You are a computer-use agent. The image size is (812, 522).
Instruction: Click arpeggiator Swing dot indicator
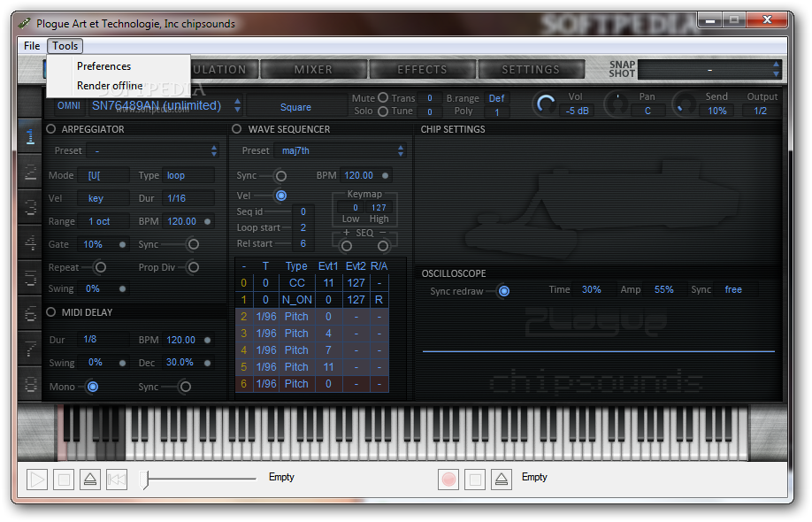pos(122,289)
